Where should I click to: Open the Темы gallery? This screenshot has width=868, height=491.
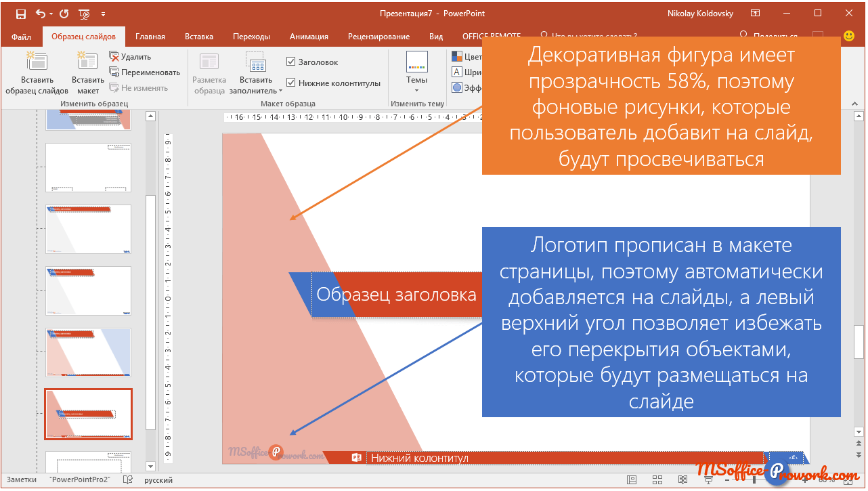(x=416, y=73)
